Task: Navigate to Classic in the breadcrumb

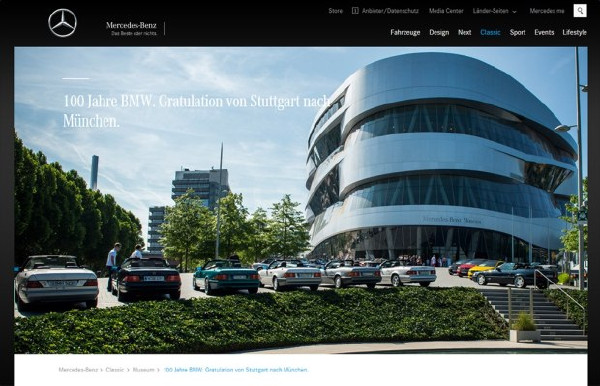Action: click(115, 370)
